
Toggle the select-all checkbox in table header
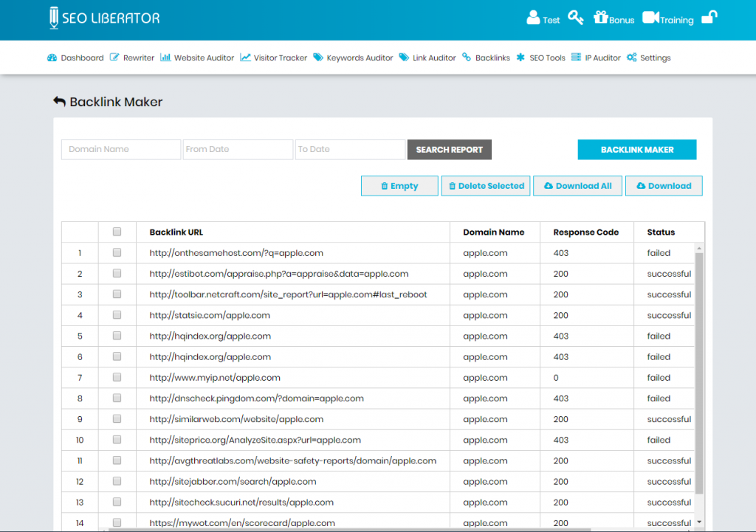[117, 232]
